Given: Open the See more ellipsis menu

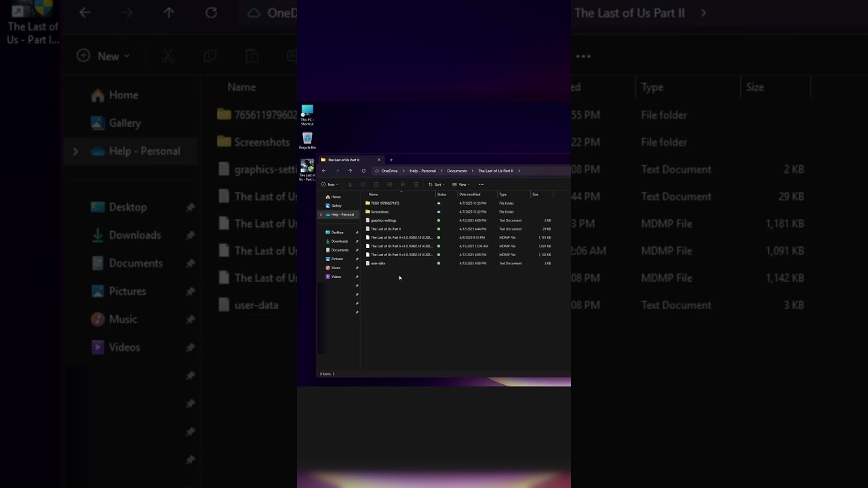Looking at the screenshot, I should [481, 184].
